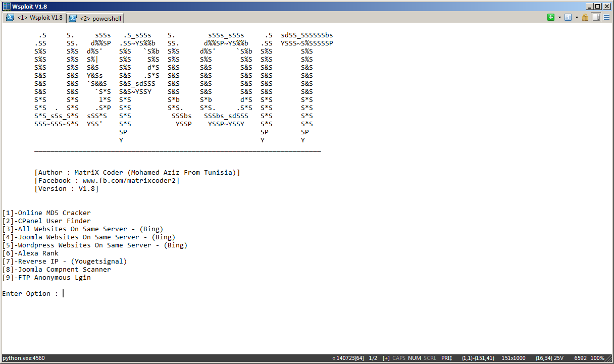This screenshot has width=614, height=364.
Task: Click the blue-lines ConEmu menu icon
Action: 606,17
